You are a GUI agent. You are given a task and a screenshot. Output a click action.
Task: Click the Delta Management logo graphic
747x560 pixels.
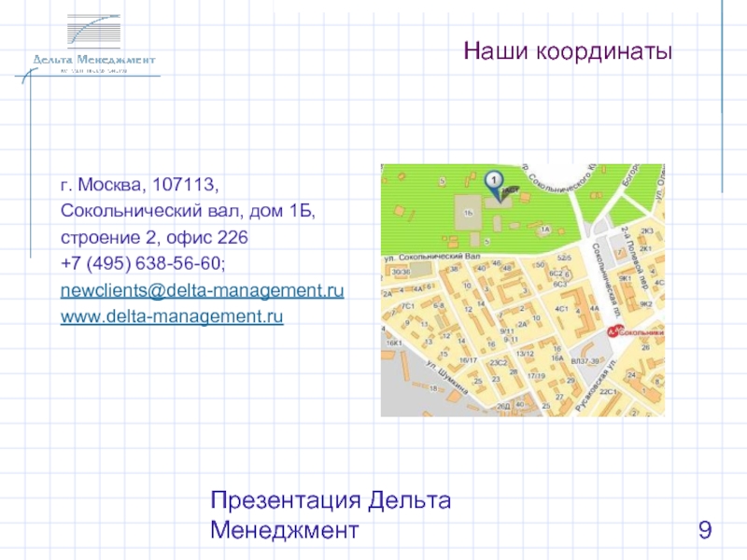tap(93, 34)
